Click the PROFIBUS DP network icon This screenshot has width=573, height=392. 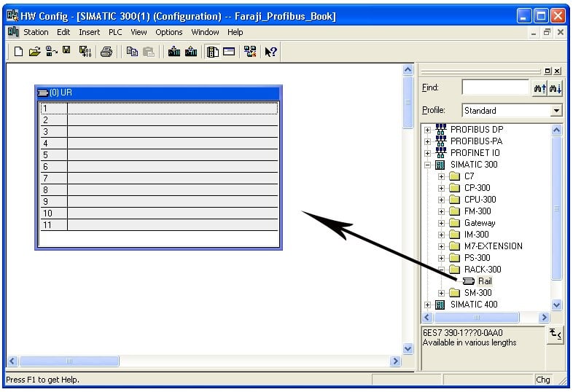click(441, 129)
